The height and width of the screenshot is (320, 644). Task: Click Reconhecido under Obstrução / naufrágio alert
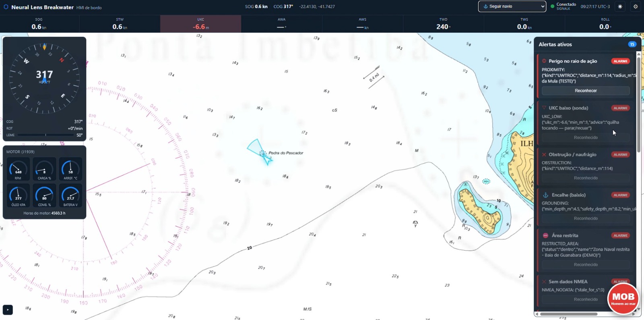(586, 178)
